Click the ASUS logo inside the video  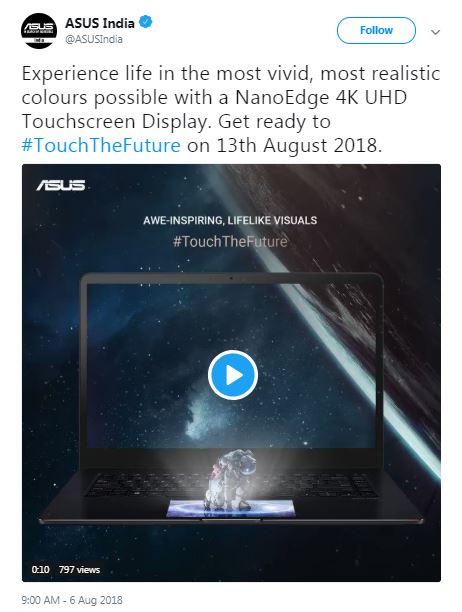tap(61, 185)
